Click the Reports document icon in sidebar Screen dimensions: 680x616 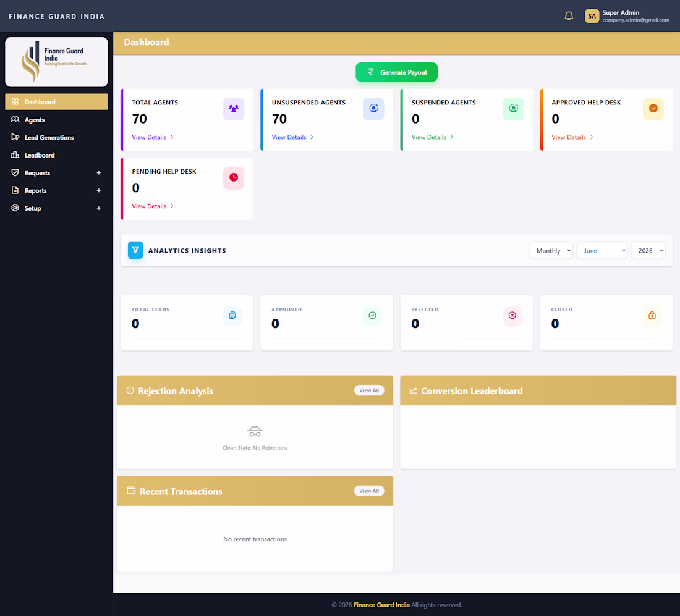(x=15, y=190)
